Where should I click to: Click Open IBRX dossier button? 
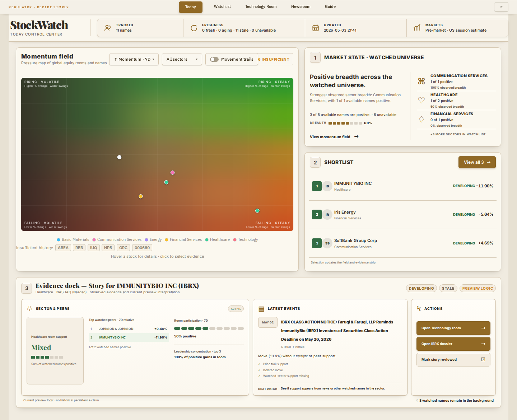tap(453, 344)
